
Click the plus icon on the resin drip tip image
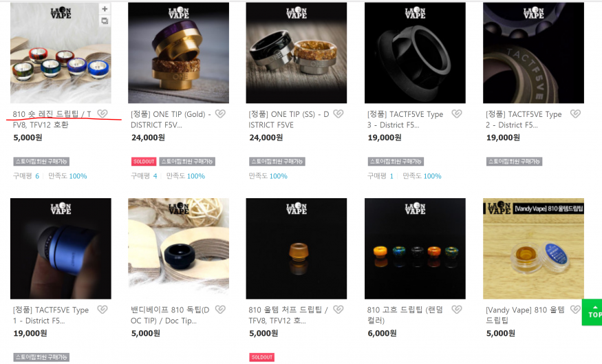tap(105, 9)
